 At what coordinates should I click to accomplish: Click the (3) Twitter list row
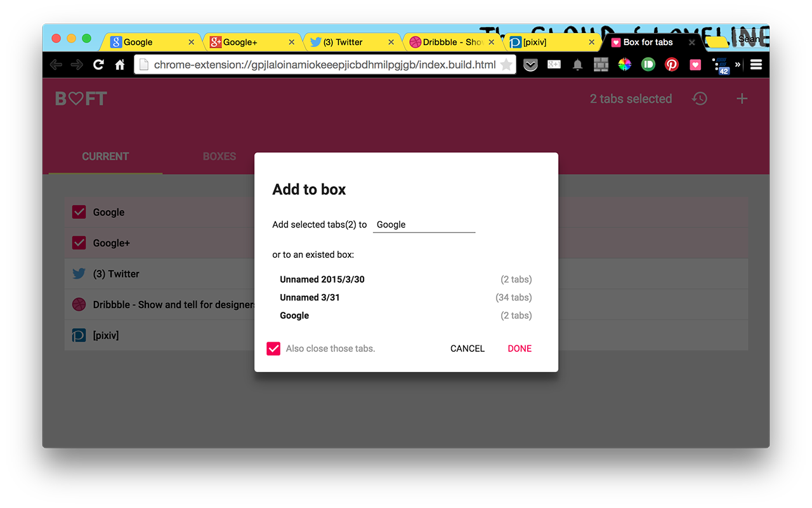pyautogui.click(x=406, y=274)
